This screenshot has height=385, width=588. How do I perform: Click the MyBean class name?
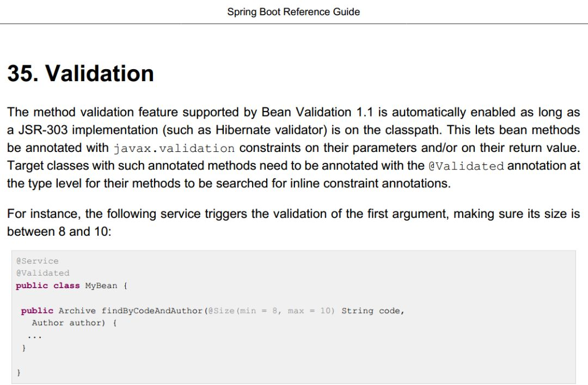tap(101, 285)
